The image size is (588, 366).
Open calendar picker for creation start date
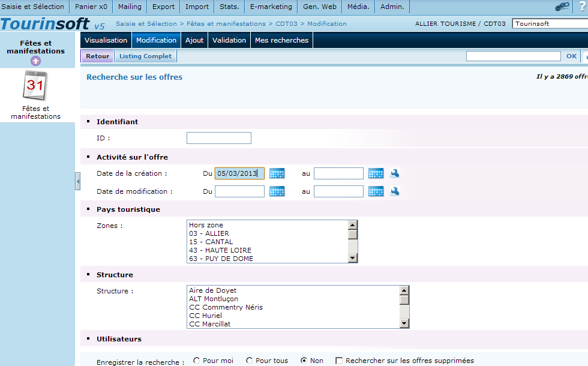click(277, 173)
